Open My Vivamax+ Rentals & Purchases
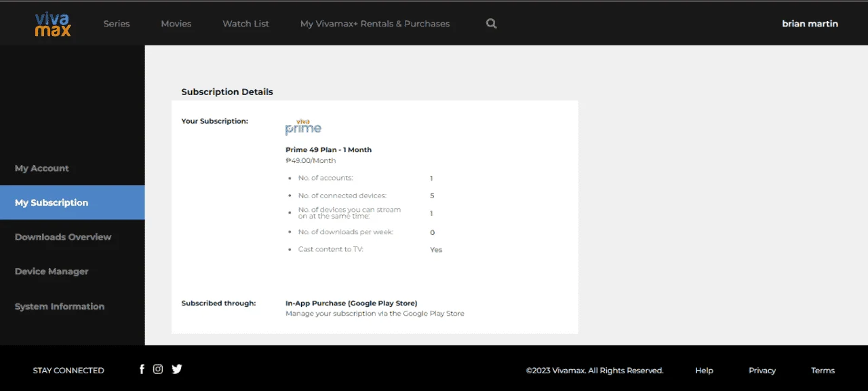This screenshot has width=868, height=391. tap(375, 24)
